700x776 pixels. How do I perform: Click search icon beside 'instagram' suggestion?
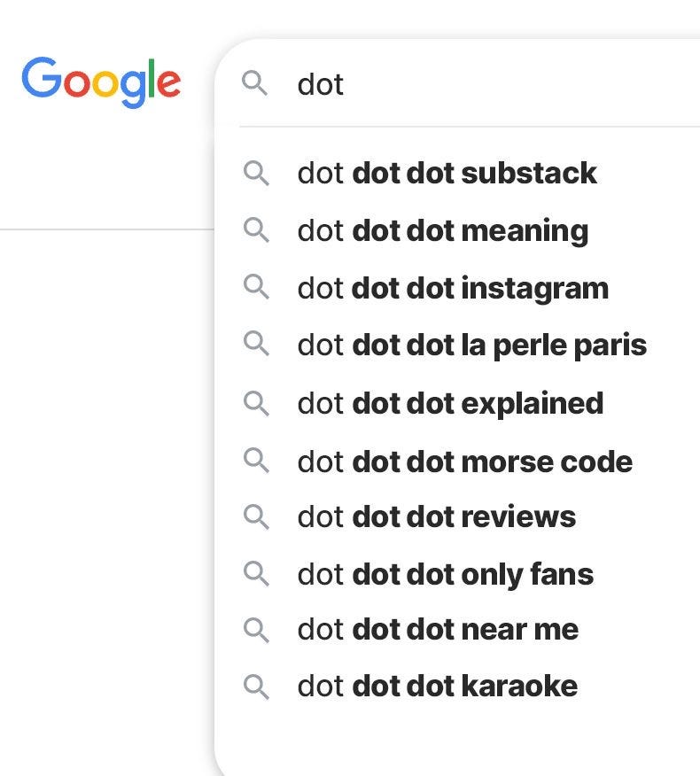pos(256,288)
